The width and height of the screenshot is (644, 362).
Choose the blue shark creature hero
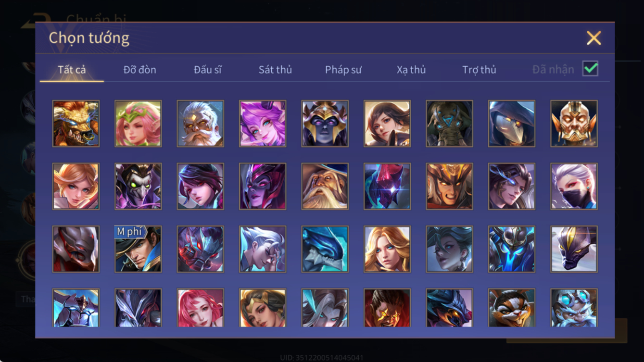pyautogui.click(x=325, y=250)
